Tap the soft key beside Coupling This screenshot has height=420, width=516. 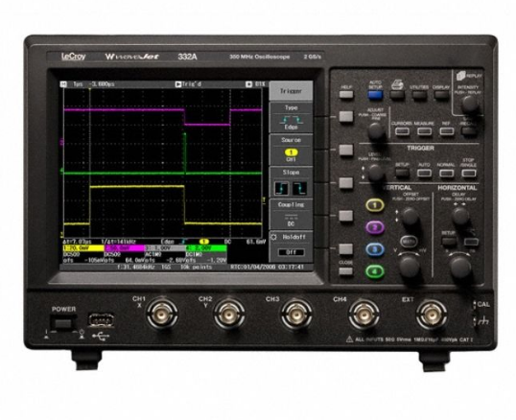tap(346, 216)
